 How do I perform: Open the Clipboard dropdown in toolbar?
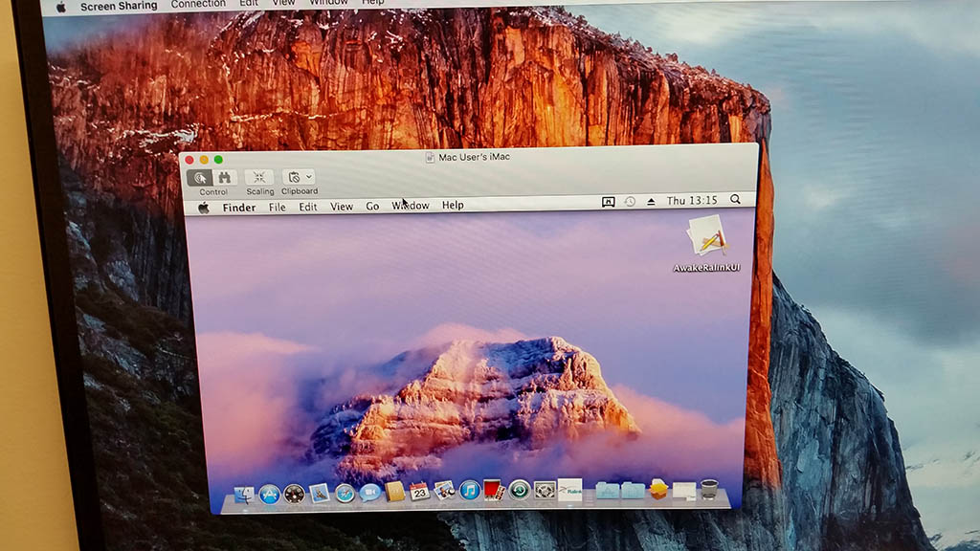[300, 177]
